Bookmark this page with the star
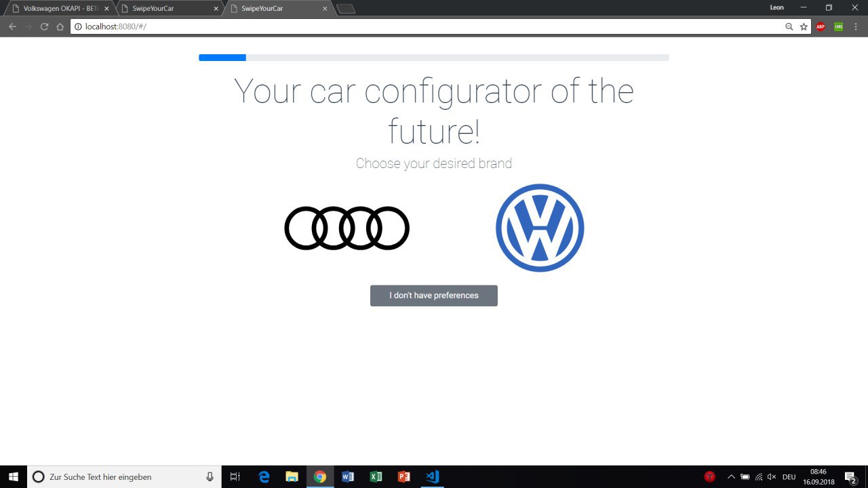This screenshot has height=488, width=868. coord(804,26)
